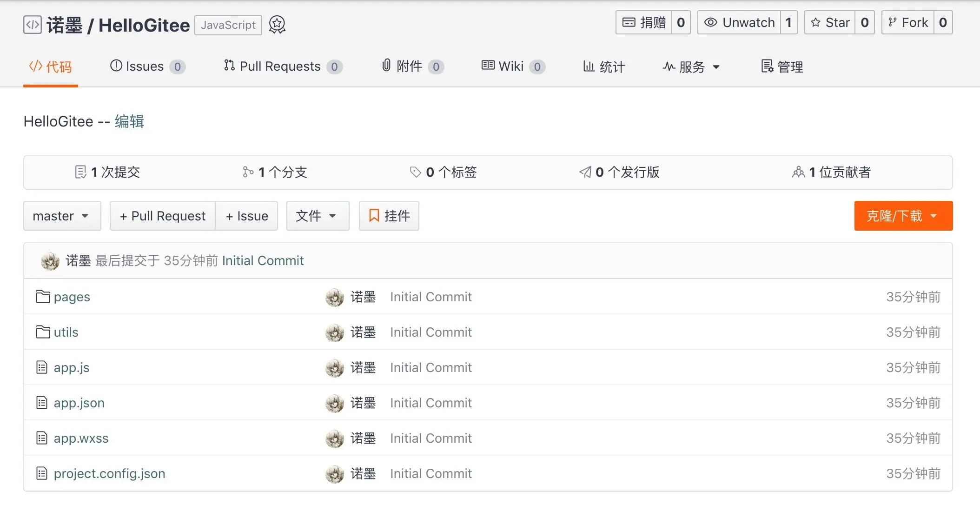The width and height of the screenshot is (980, 505).
Task: Fork the repository via the Fork button
Action: 908,22
